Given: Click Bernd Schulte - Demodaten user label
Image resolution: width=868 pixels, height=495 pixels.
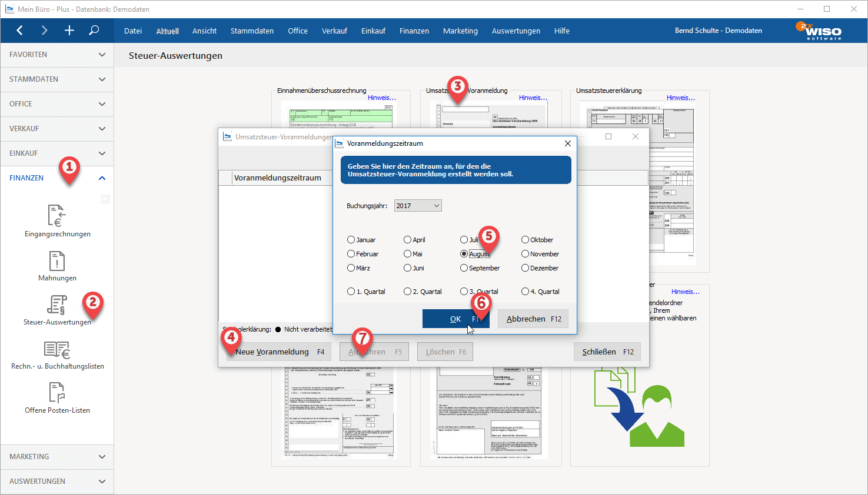Looking at the screenshot, I should 719,31.
